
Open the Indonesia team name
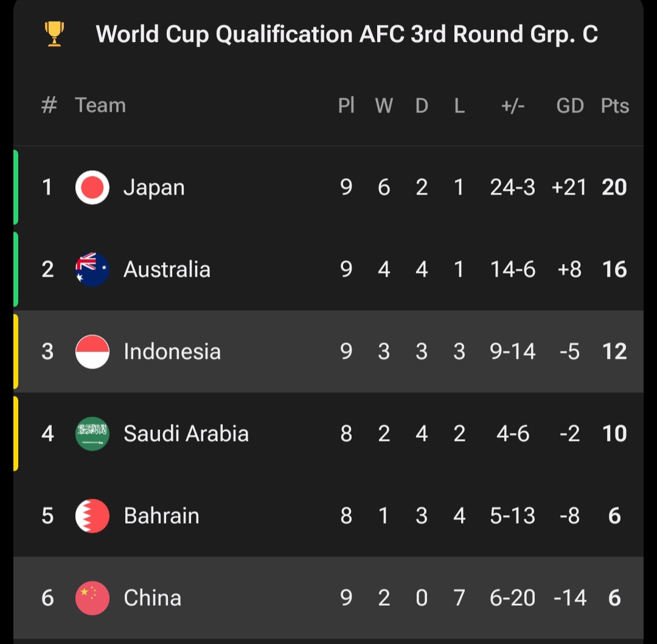pos(172,351)
